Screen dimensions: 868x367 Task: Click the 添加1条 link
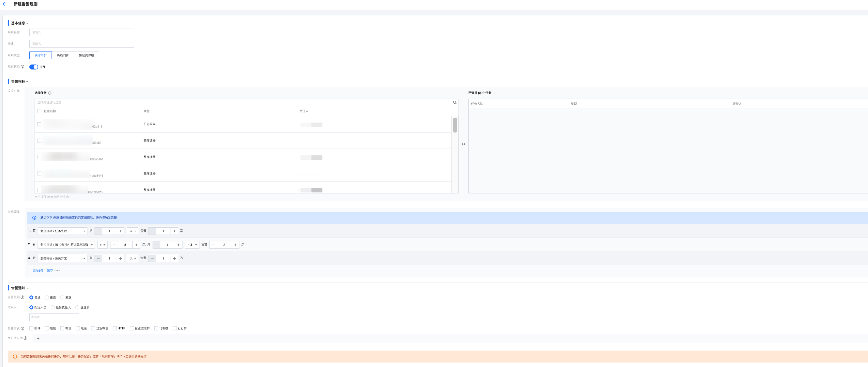pos(38,271)
